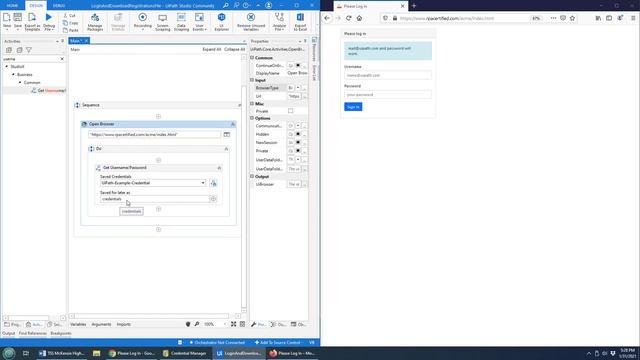
Task: Open the Variables panel
Action: pyautogui.click(x=78, y=324)
